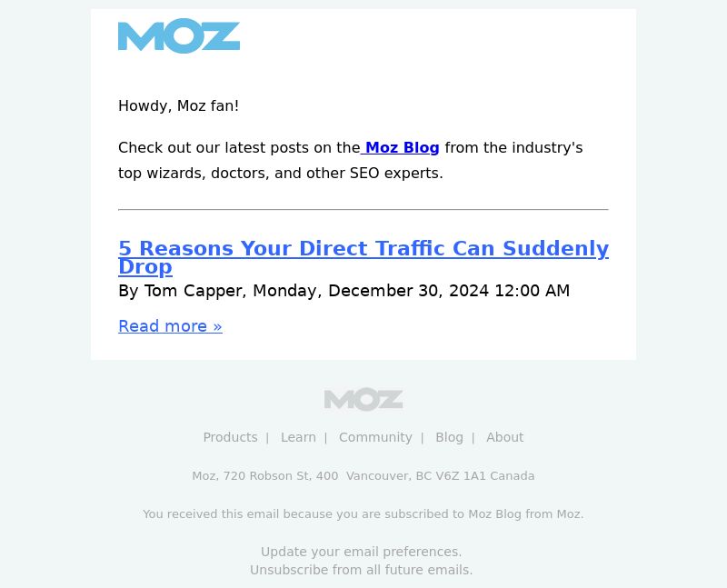Viewport: 727px width, 588px height.
Task: Click the gray Moz footer logo
Action: [363, 399]
